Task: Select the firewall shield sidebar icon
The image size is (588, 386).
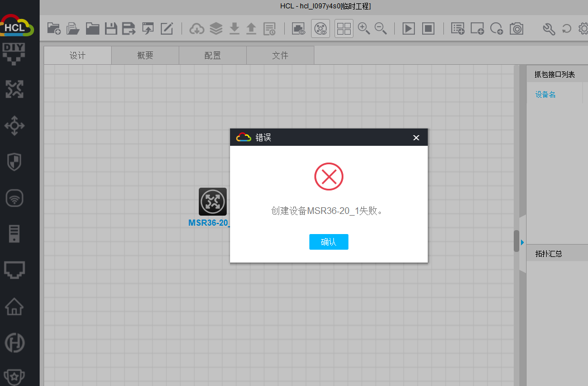Action: coord(15,161)
